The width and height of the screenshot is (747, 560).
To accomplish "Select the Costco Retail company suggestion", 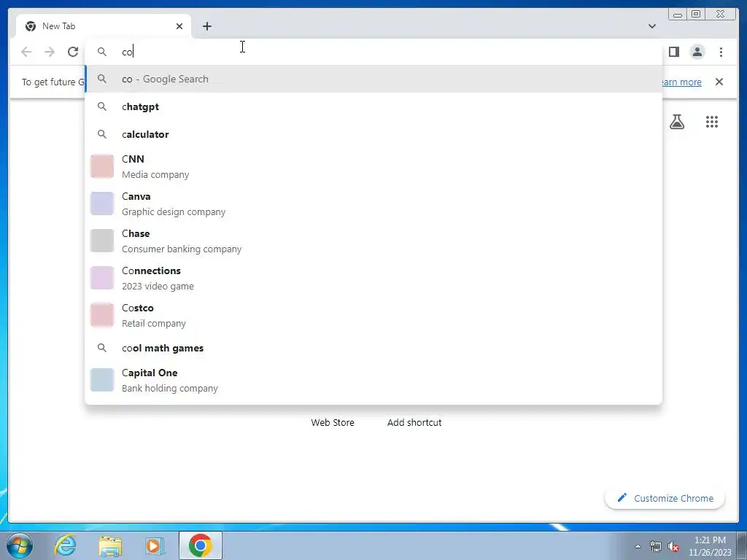I will (x=373, y=315).
